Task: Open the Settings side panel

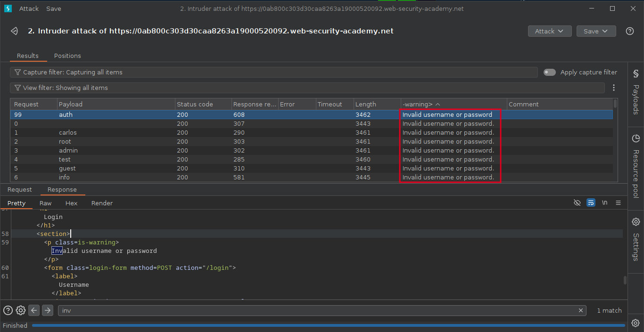Action: pos(636,239)
